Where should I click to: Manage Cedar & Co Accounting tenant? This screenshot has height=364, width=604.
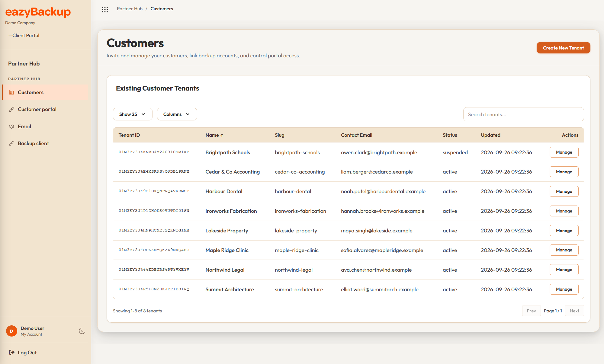tap(564, 172)
